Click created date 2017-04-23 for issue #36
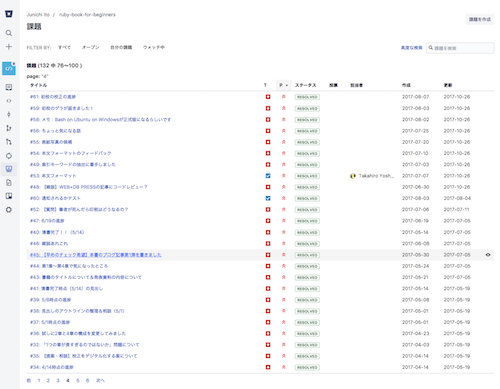500x389 pixels. click(x=416, y=333)
